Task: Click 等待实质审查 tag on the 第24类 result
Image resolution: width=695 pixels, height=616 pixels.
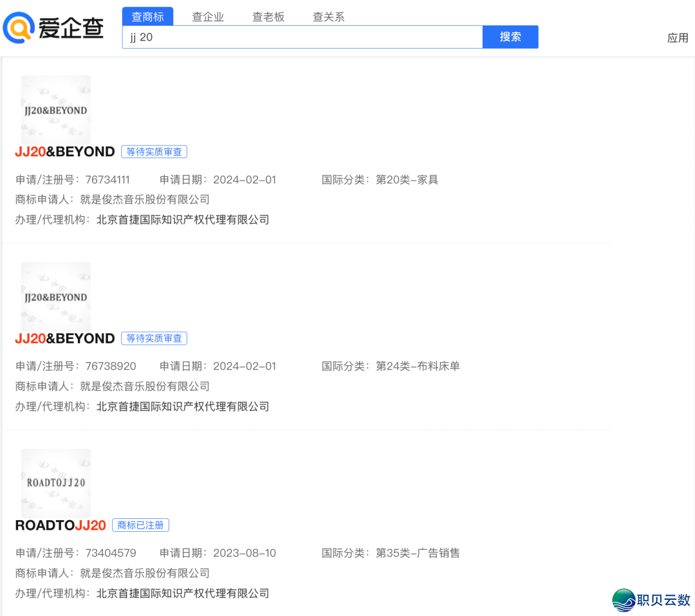Action: pyautogui.click(x=154, y=338)
